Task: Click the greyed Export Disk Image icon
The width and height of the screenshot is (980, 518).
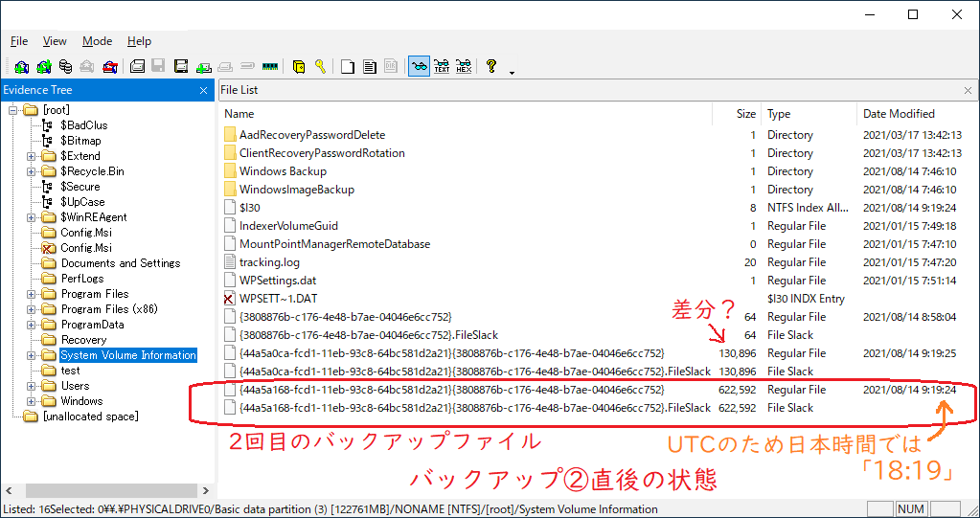Action: coord(159,66)
